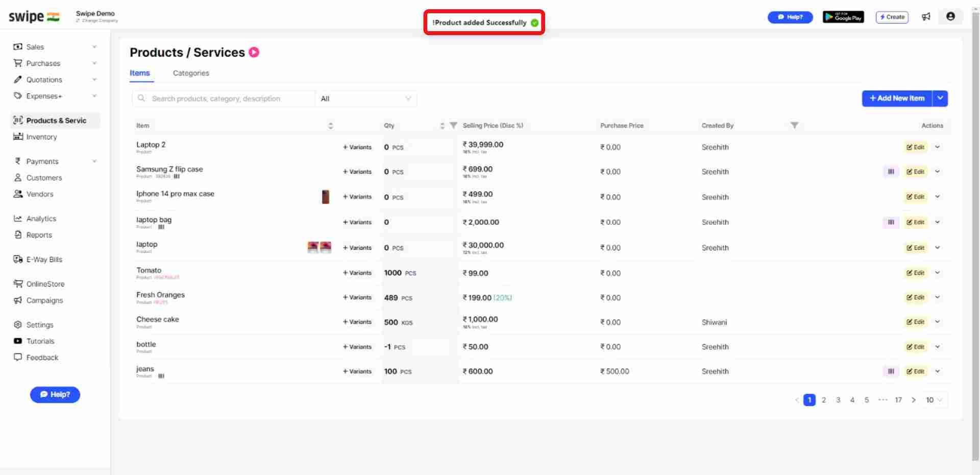Switch to the Categories tab
Screen dimensions: 980x475
(x=191, y=73)
